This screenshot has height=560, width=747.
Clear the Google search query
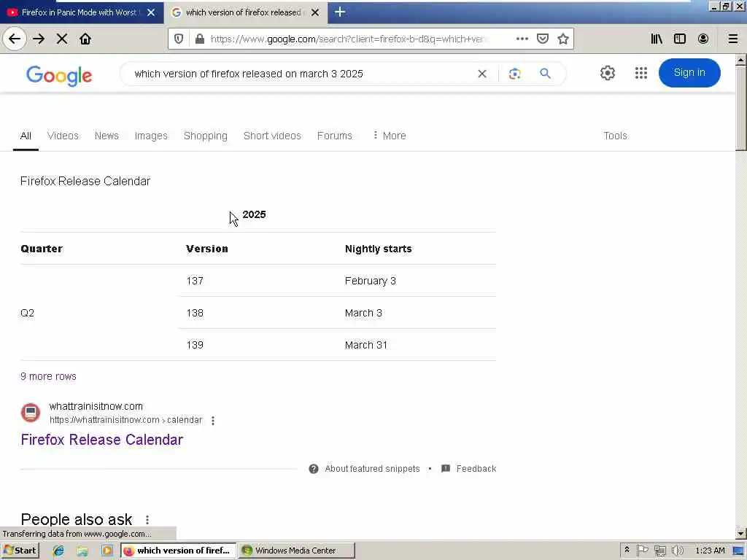(x=482, y=74)
